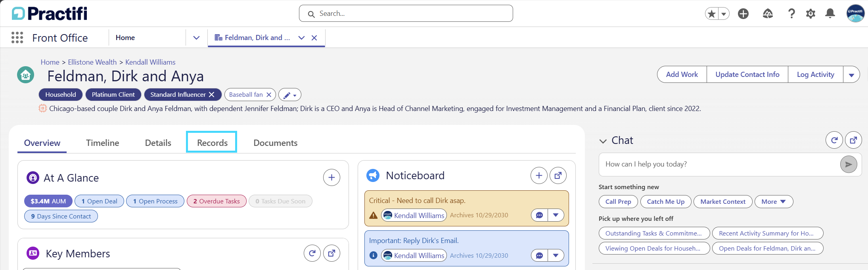868x270 pixels.
Task: Click the 1 Open Process pill
Action: tap(155, 201)
